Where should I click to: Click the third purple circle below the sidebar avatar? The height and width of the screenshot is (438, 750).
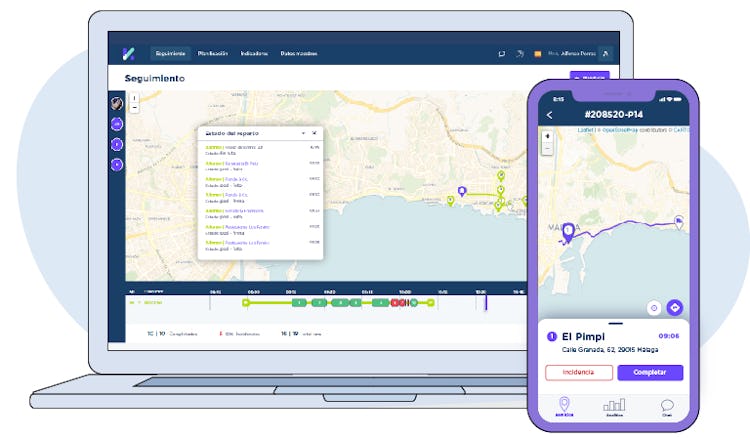[x=117, y=164]
